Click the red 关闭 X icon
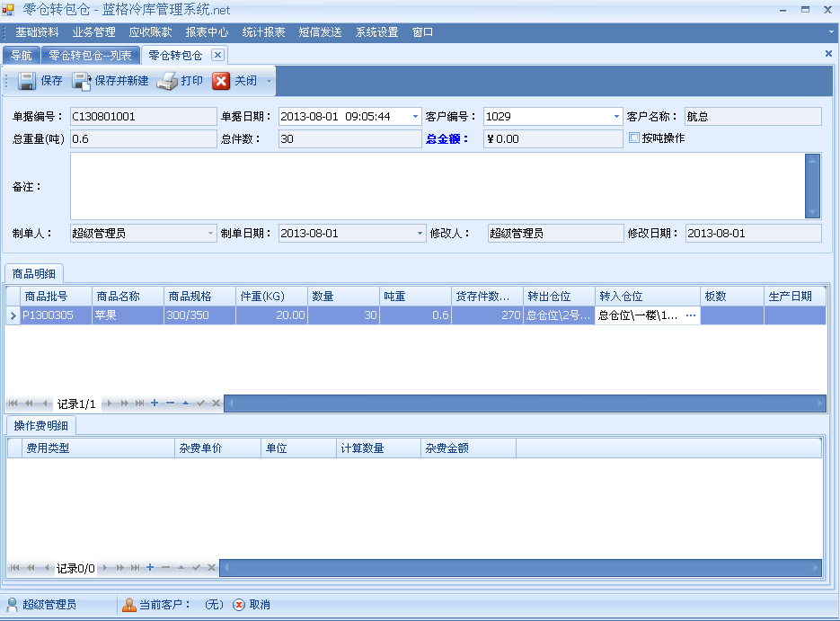 pyautogui.click(x=221, y=81)
